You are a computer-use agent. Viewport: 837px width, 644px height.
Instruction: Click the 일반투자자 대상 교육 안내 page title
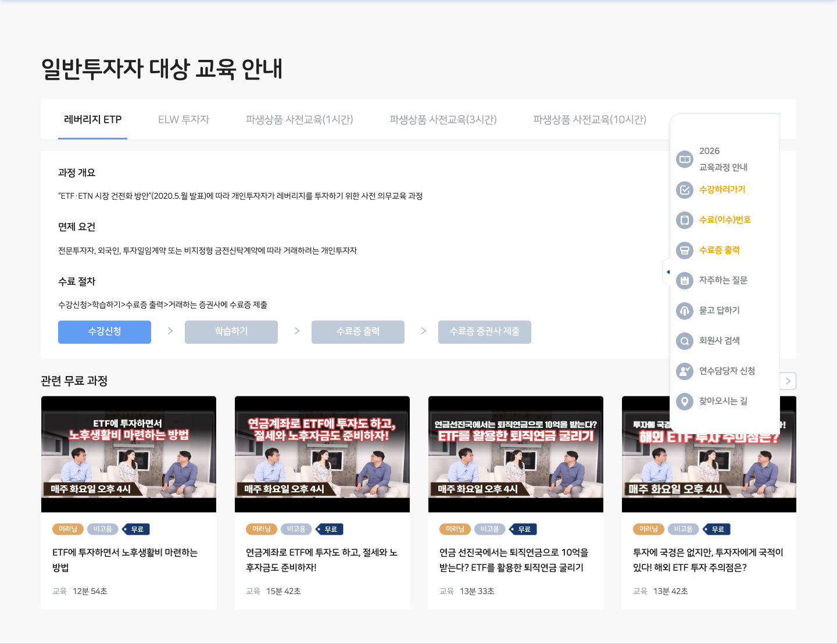pyautogui.click(x=162, y=69)
